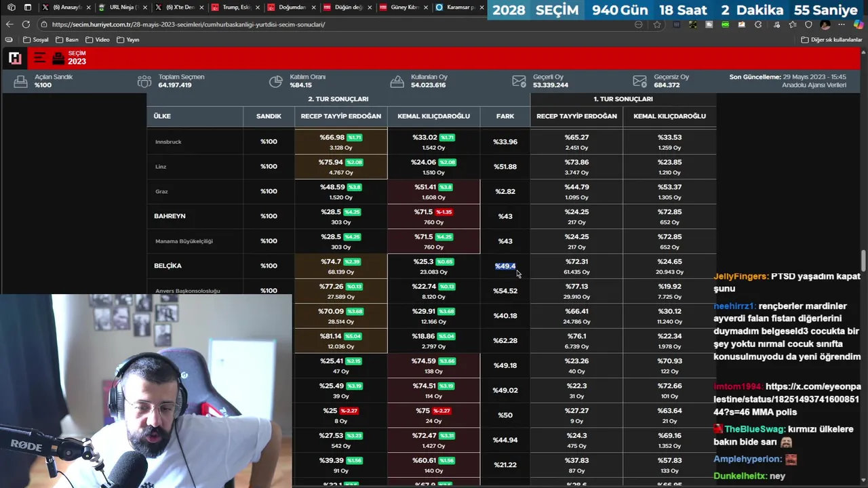
Task: Open the browser settings three-dot menu
Action: 842,24
